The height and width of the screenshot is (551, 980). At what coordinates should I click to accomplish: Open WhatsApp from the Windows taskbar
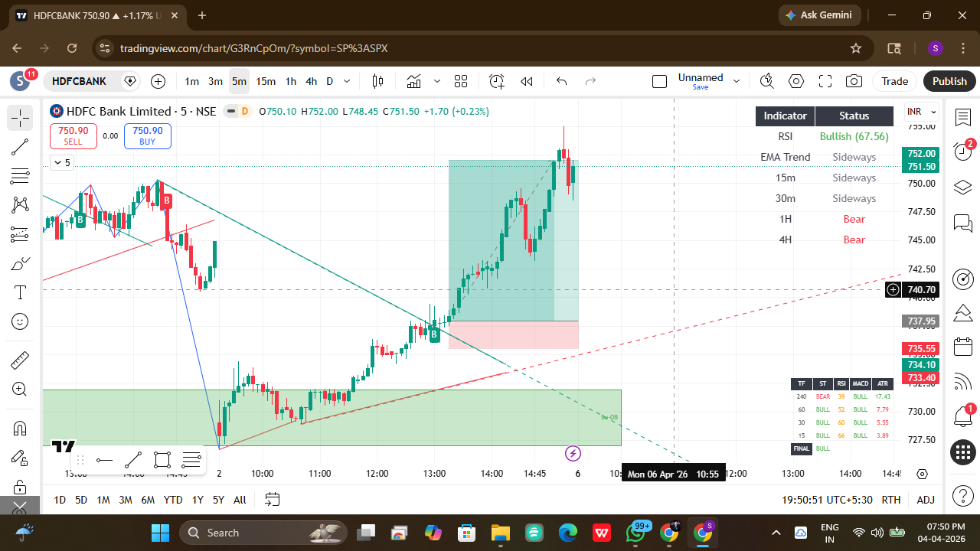coord(636,533)
